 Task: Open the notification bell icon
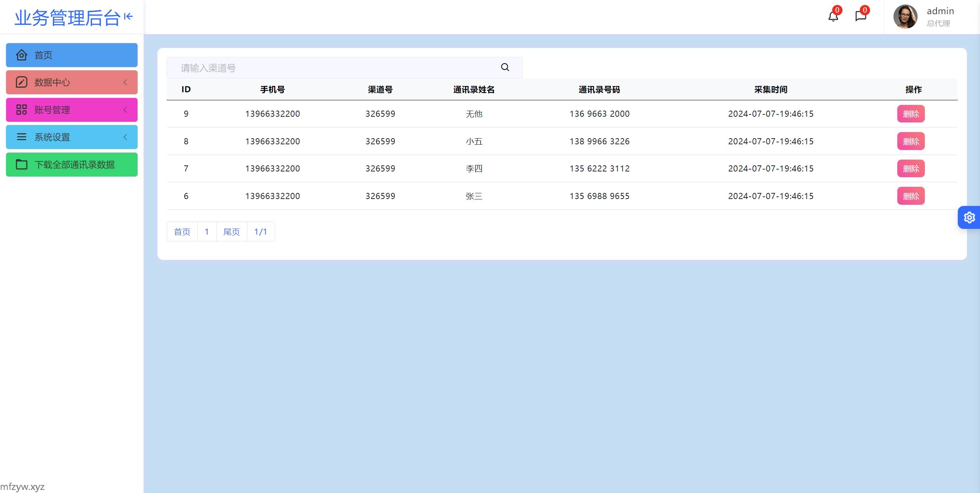(x=833, y=16)
